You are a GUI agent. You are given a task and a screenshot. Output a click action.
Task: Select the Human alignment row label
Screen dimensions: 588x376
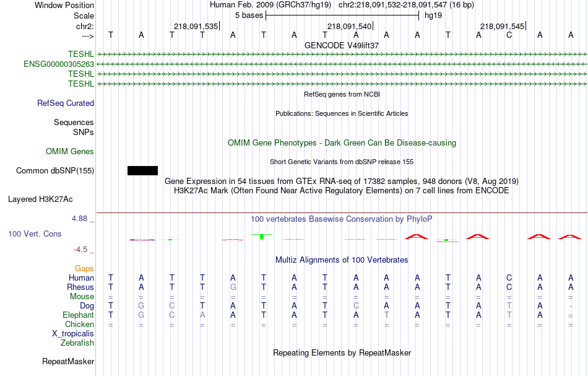click(81, 278)
